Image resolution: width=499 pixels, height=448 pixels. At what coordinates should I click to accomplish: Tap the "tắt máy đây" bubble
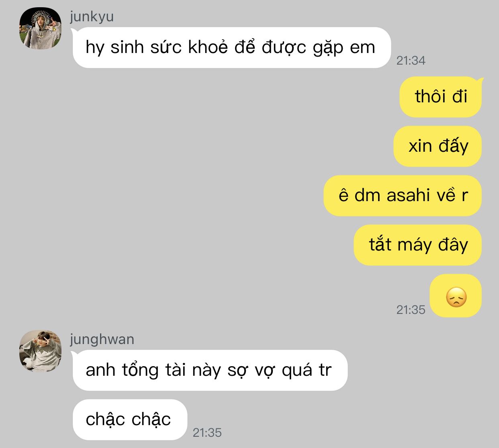pos(417,245)
